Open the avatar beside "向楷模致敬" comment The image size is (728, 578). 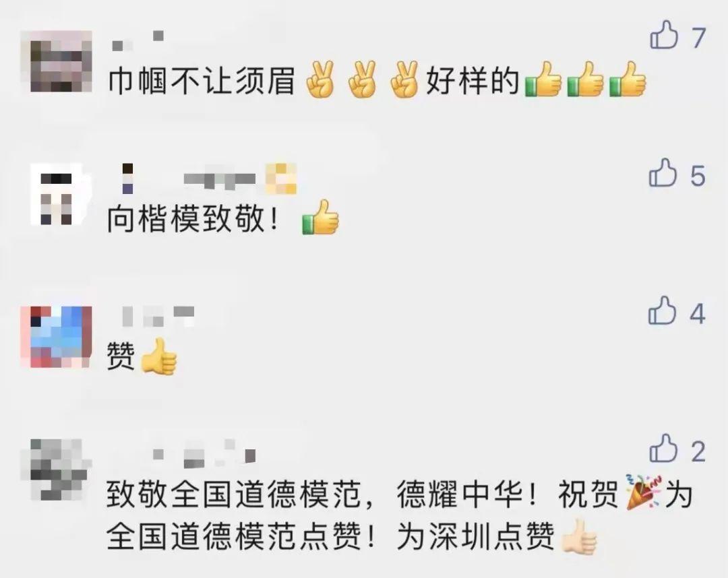coord(57,195)
